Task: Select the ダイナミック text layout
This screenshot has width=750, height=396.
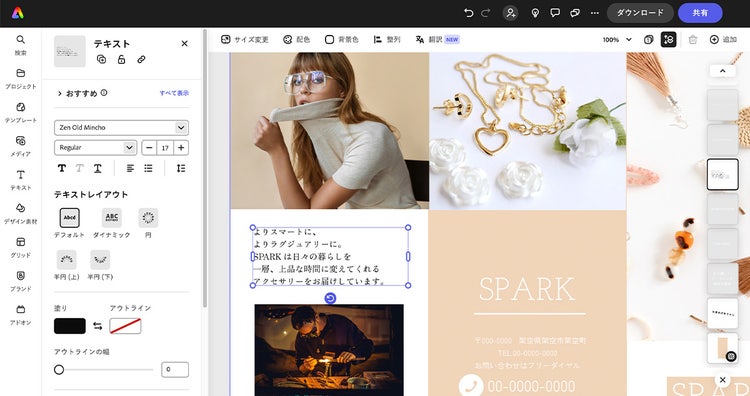Action: tap(111, 223)
